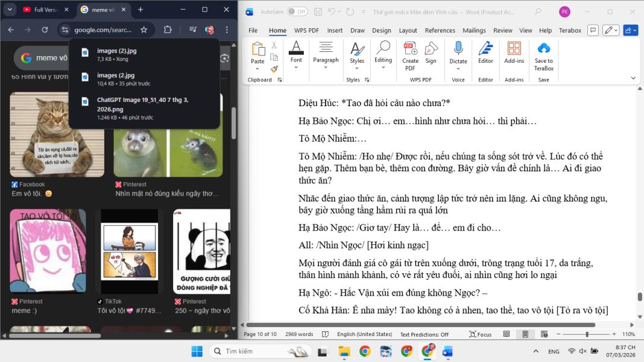Show hidden system tray icons

(535, 351)
